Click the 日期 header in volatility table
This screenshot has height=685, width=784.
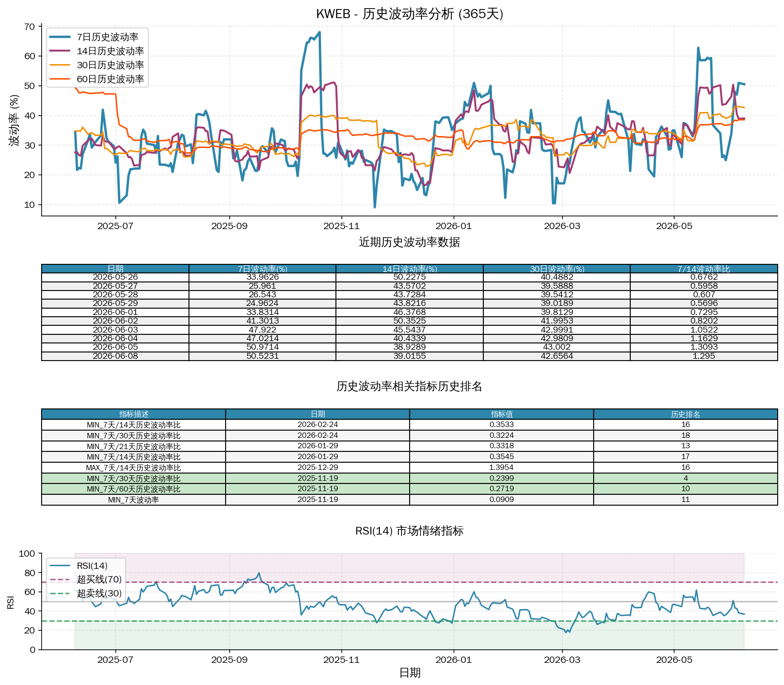tap(115, 268)
